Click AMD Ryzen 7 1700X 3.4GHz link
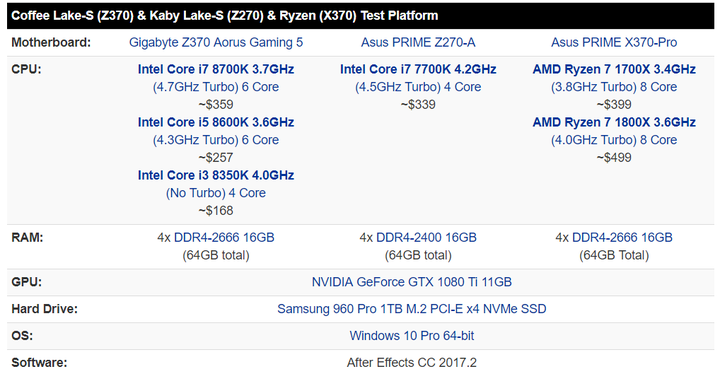Image resolution: width=720 pixels, height=386 pixels. pyautogui.click(x=614, y=69)
